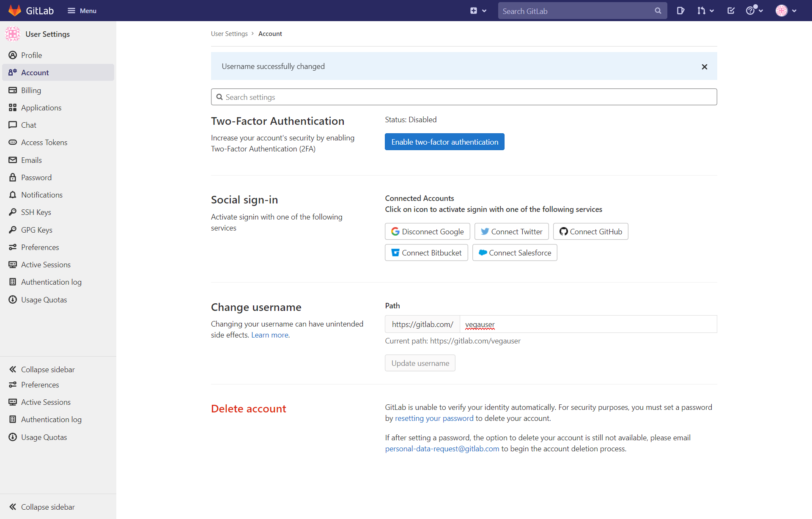Disconnect the Google connected account

(427, 231)
